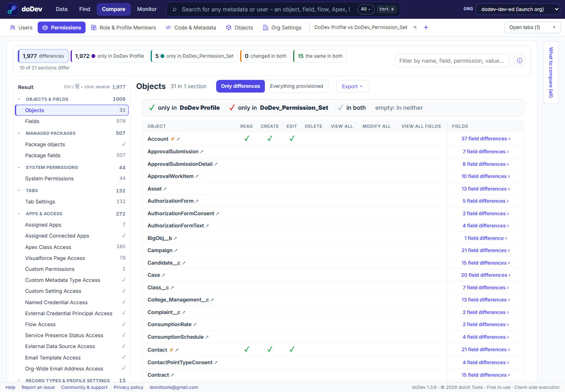Screen dimensions: 565x392
Task: Open Contact object via its arrow icon
Action: point(177,350)
